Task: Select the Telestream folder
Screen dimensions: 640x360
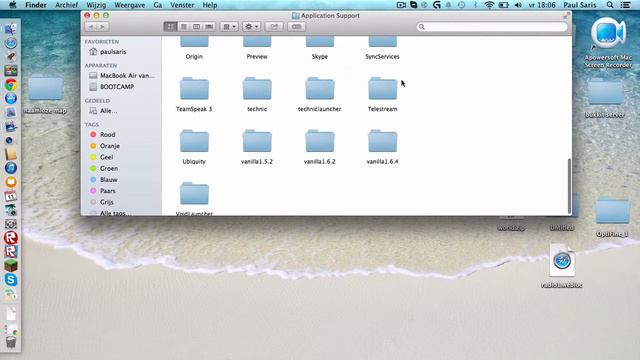Action: [382, 94]
